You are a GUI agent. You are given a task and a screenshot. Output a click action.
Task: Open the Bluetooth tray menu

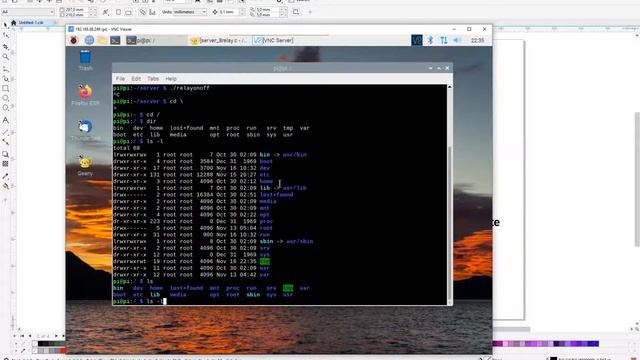(x=430, y=40)
